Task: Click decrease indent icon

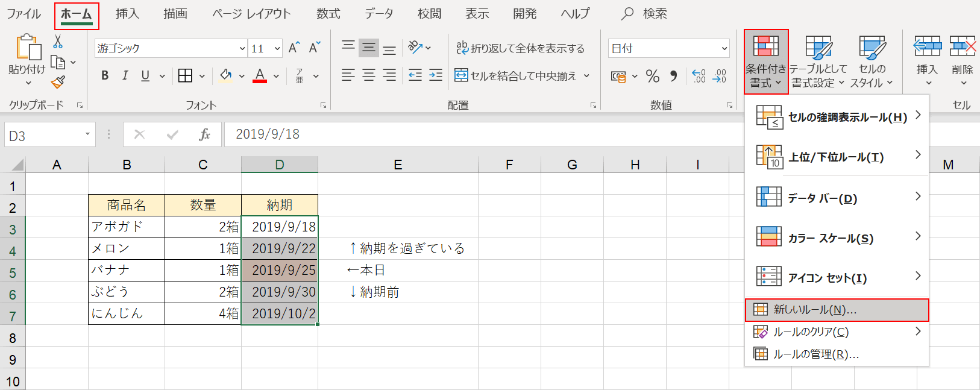Action: (x=415, y=75)
